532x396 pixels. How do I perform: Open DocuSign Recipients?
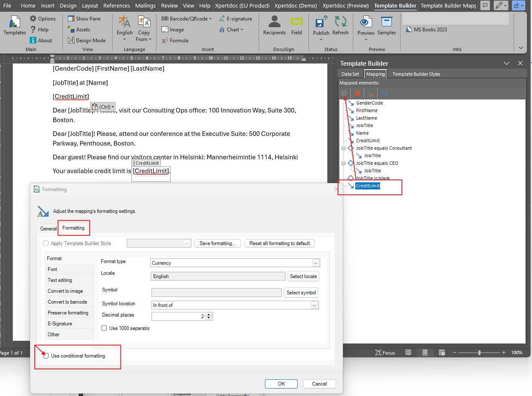click(x=275, y=26)
